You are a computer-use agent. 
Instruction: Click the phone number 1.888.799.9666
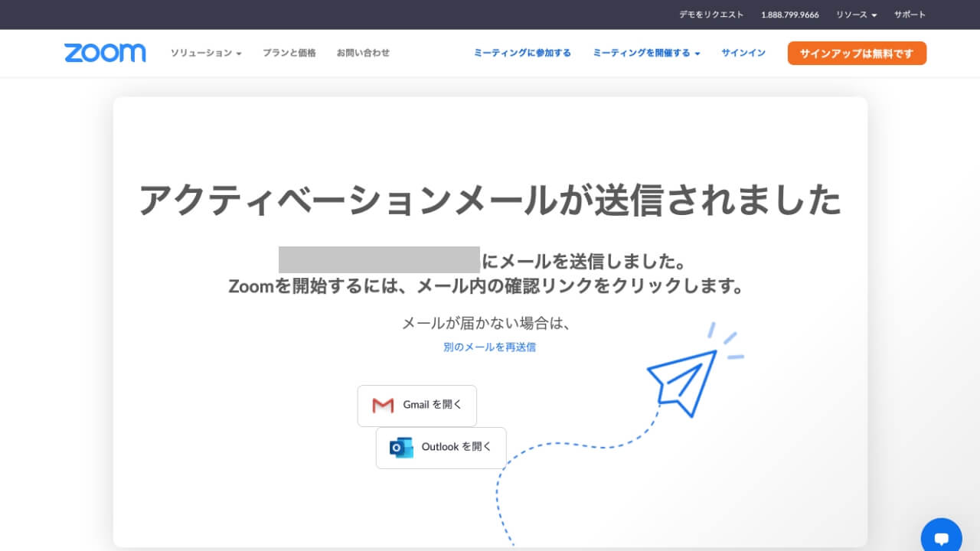(790, 15)
